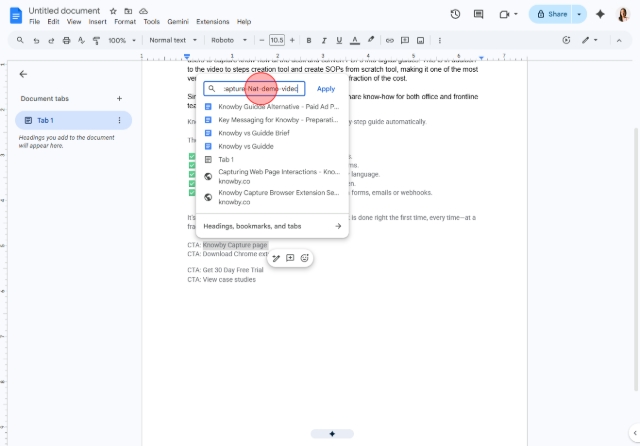The height and width of the screenshot is (446, 640).
Task: Show the side panel chevron
Action: pos(635,433)
